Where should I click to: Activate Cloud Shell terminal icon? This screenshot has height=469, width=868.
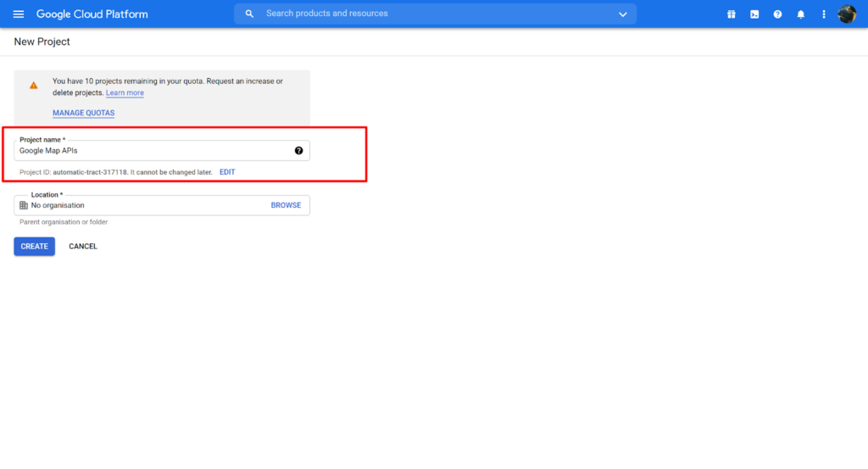(754, 14)
